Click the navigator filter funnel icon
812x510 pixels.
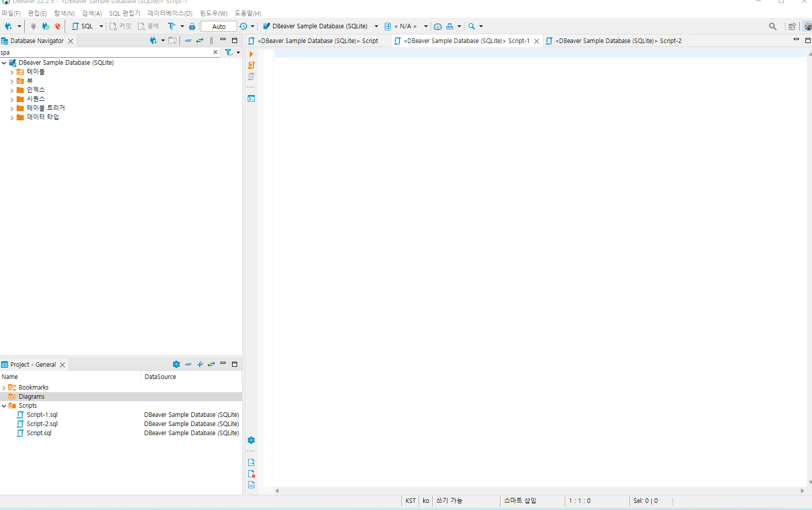(229, 52)
